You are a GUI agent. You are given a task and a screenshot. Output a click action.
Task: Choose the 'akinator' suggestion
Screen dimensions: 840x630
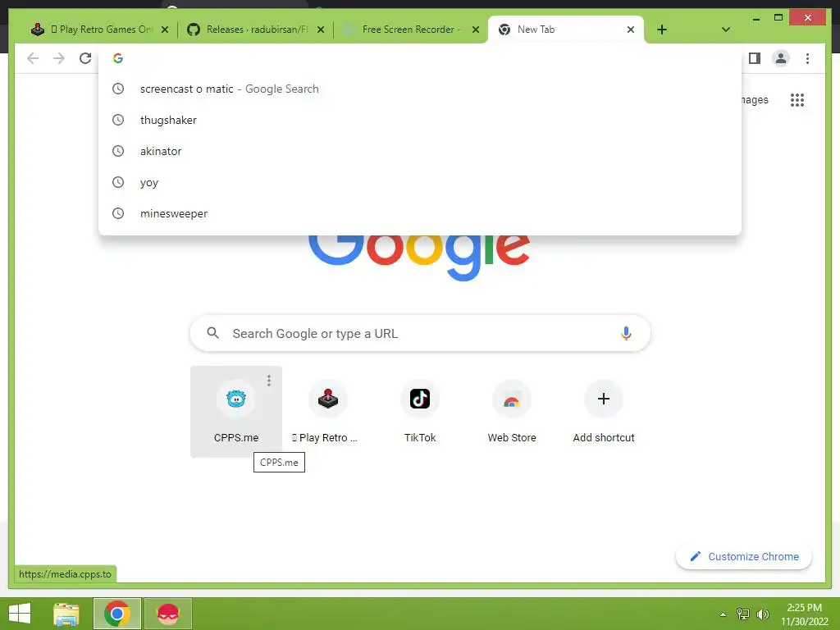420,151
